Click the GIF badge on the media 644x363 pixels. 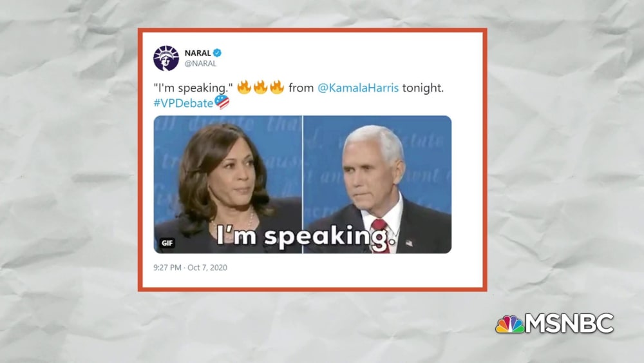pyautogui.click(x=167, y=243)
